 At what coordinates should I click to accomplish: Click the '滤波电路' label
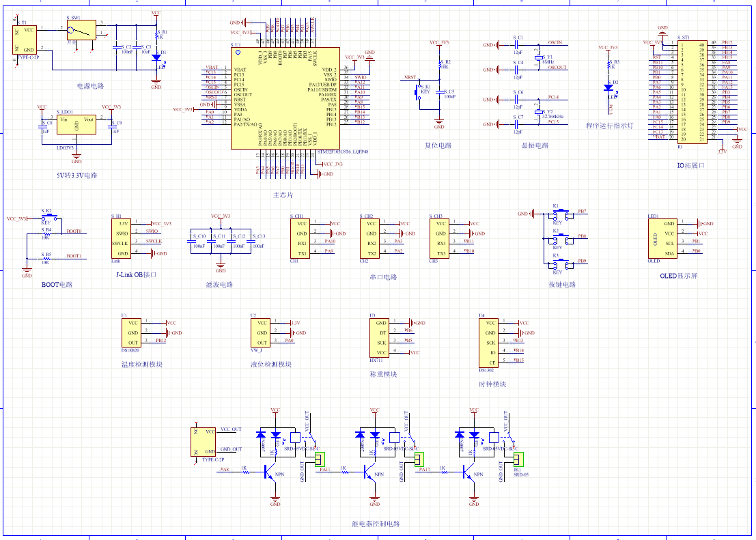tap(219, 285)
